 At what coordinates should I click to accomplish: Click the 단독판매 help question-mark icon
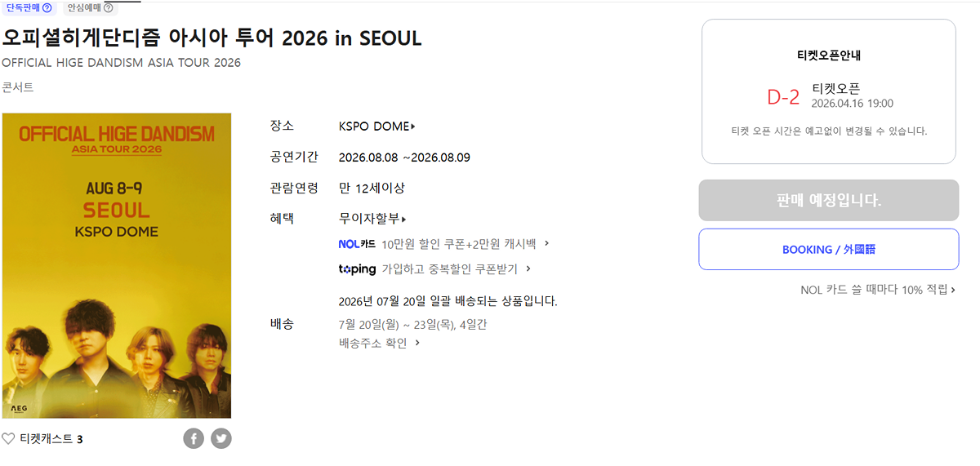pos(47,8)
